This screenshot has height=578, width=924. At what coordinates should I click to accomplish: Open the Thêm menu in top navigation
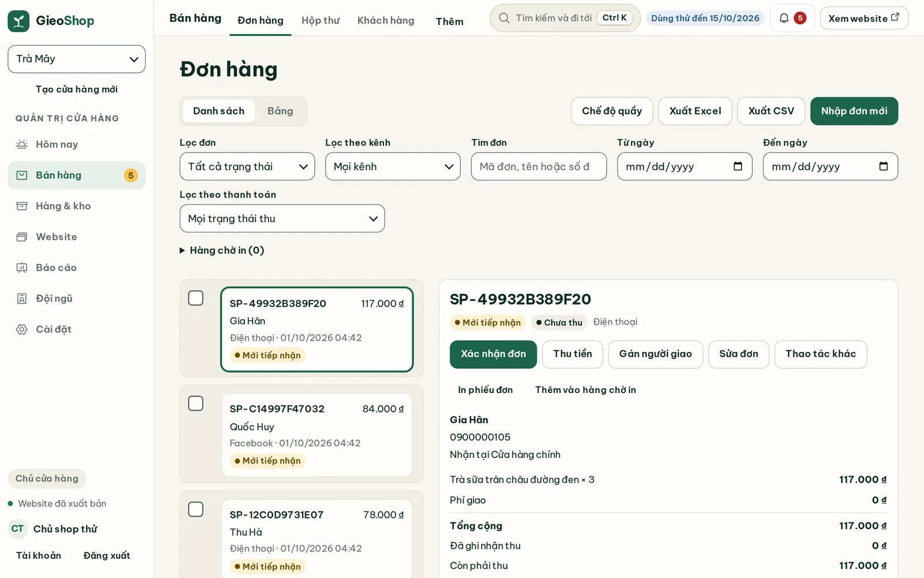pos(449,21)
